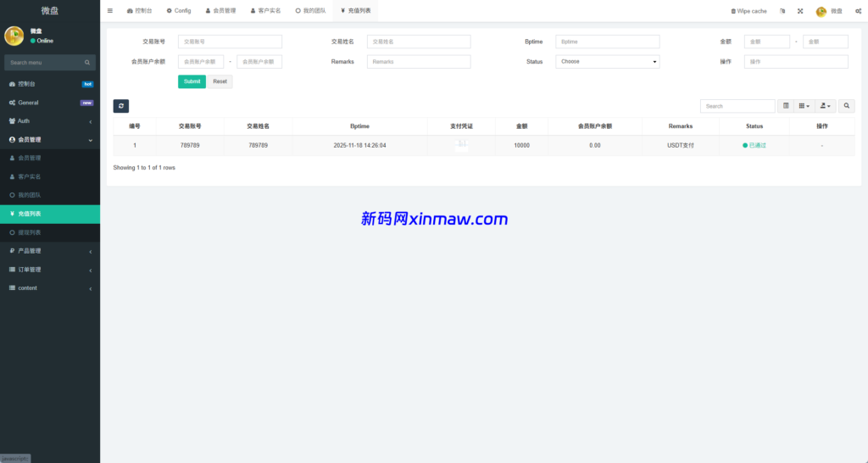Focus the 交易账号 input field
The width and height of the screenshot is (868, 463).
(x=230, y=42)
